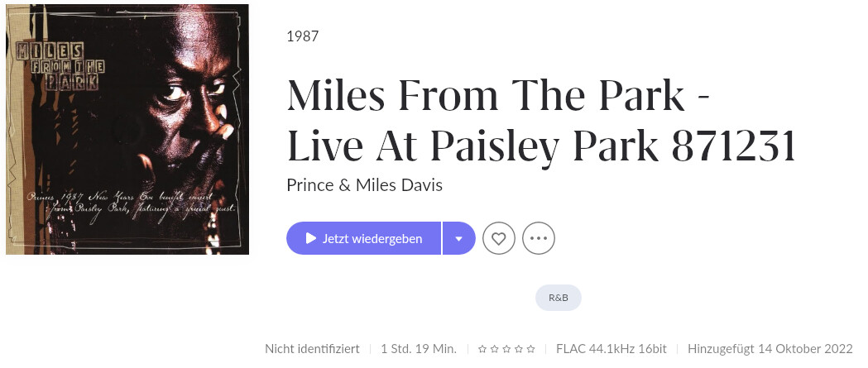This screenshot has height=368, width=868.
Task: Open the three-dots more options menu
Action: pyautogui.click(x=539, y=238)
